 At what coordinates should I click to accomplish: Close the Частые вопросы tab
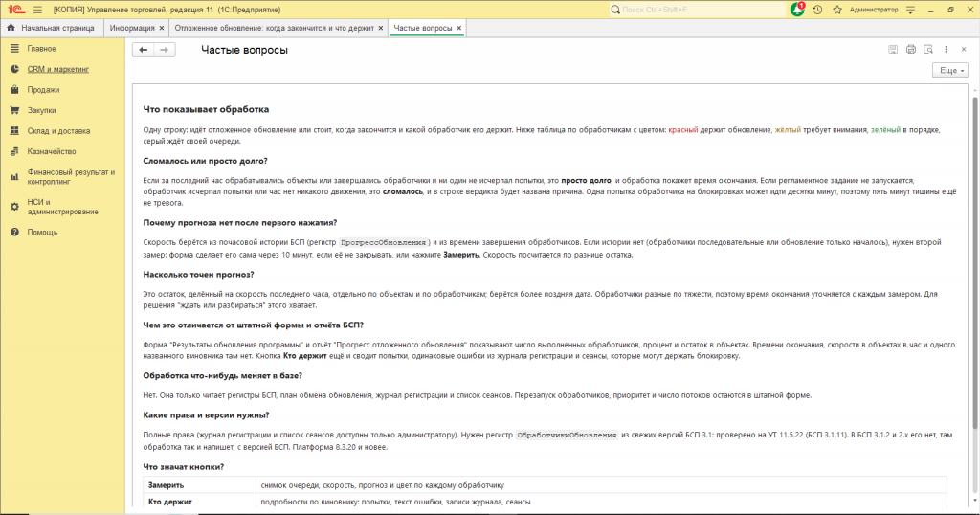(458, 28)
